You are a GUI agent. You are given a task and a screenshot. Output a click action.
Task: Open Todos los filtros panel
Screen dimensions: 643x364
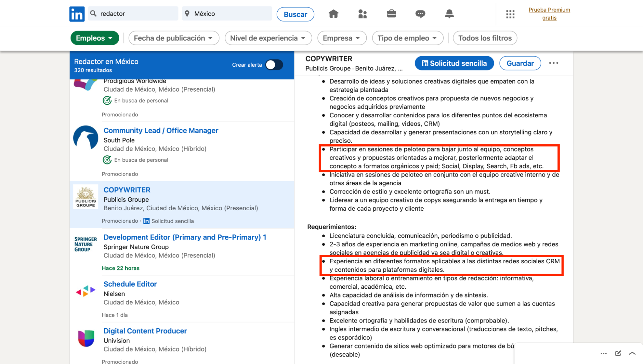click(x=485, y=38)
